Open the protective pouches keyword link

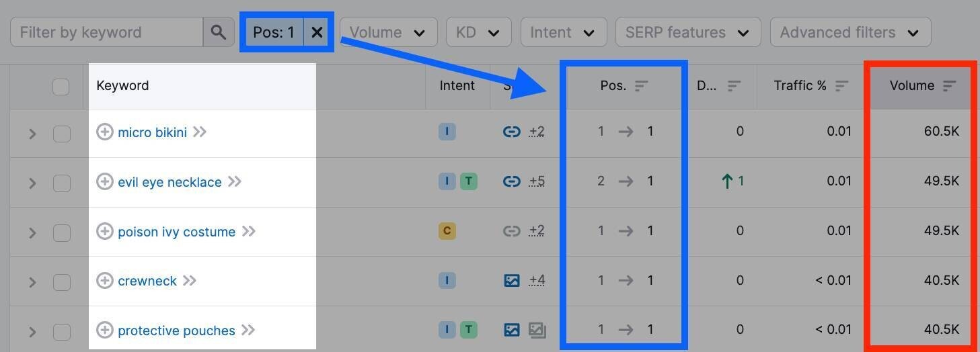[176, 331]
